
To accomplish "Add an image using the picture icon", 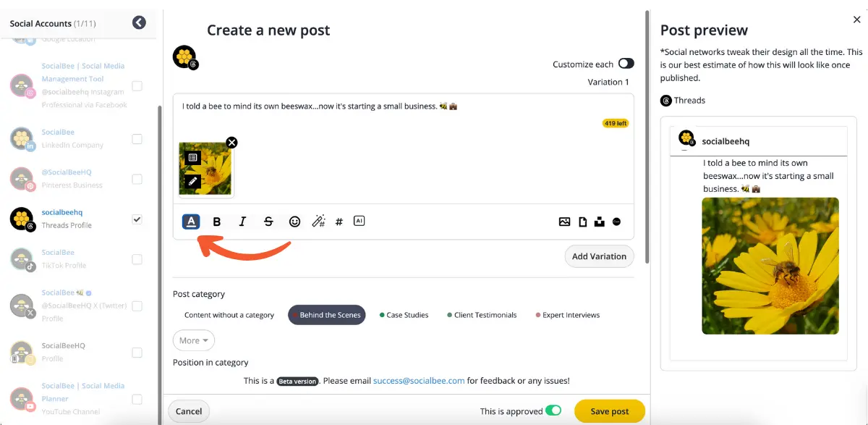I will pyautogui.click(x=565, y=222).
